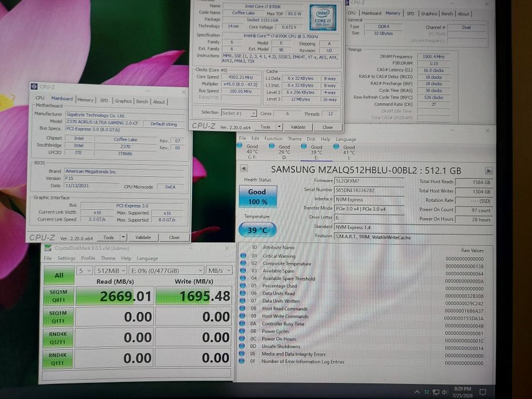The width and height of the screenshot is (532, 399).
Task: Run SEQ1M Q1T1 benchmark test
Action: pos(58,317)
